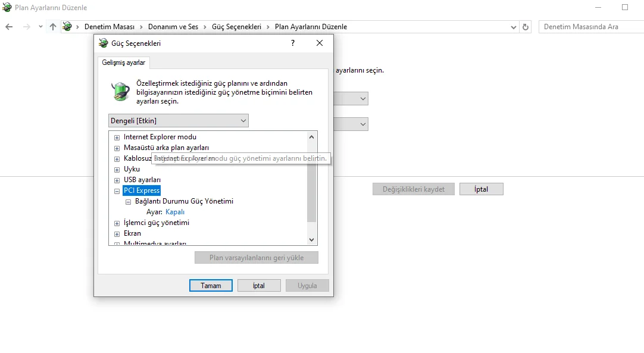Go up one level with up arrow
The image size is (644, 353).
53,27
